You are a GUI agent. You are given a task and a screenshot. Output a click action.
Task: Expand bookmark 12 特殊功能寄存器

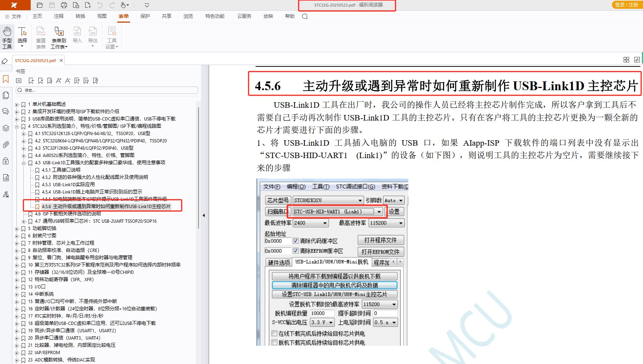(x=17, y=280)
